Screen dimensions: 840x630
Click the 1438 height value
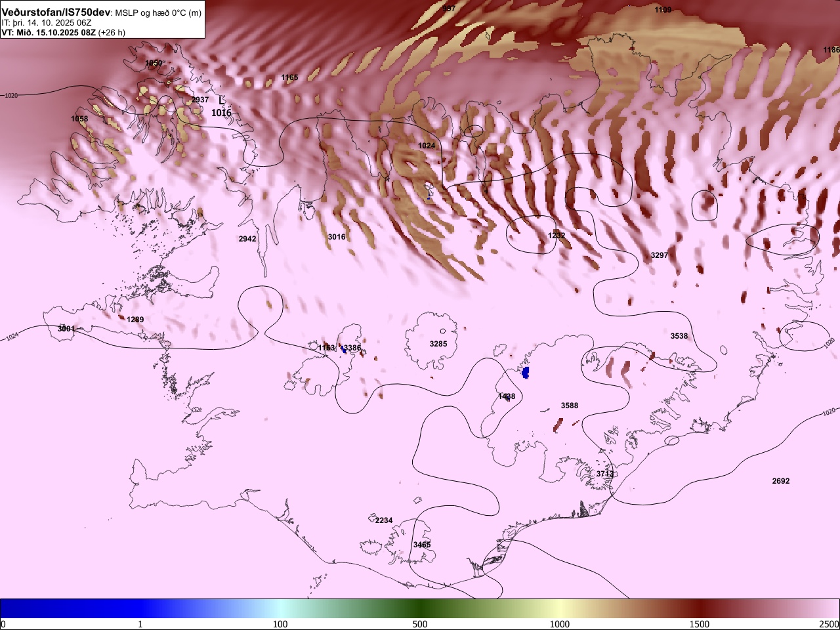point(507,396)
